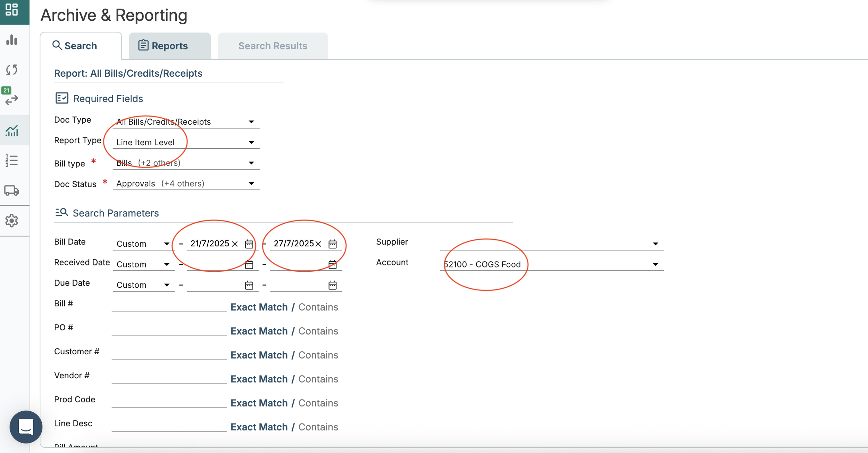
Task: Expand the Account 52100 COGS Food dropdown
Action: [x=655, y=264]
